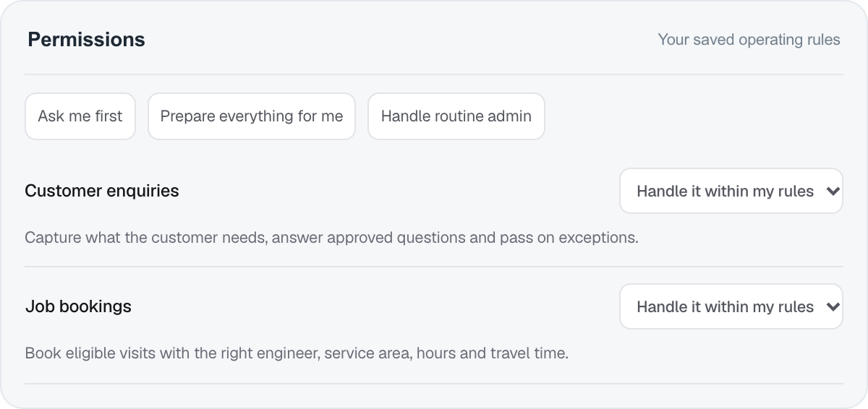Click the Job bookings description about eligible visits
The width and height of the screenshot is (868, 409).
[297, 354]
